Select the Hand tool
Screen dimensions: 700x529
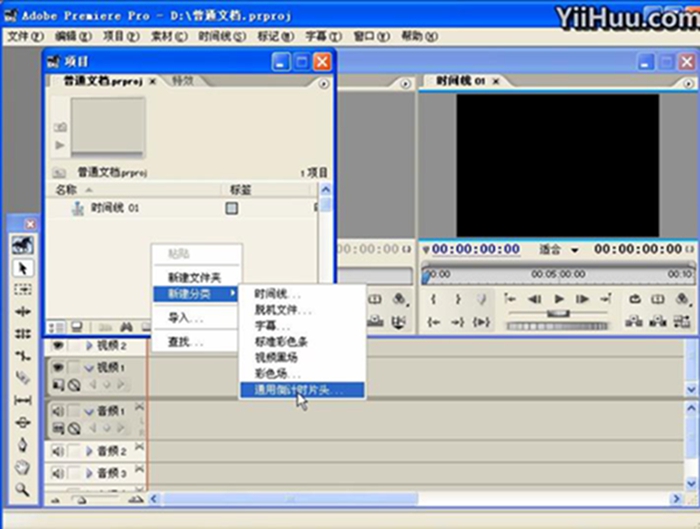pos(22,467)
